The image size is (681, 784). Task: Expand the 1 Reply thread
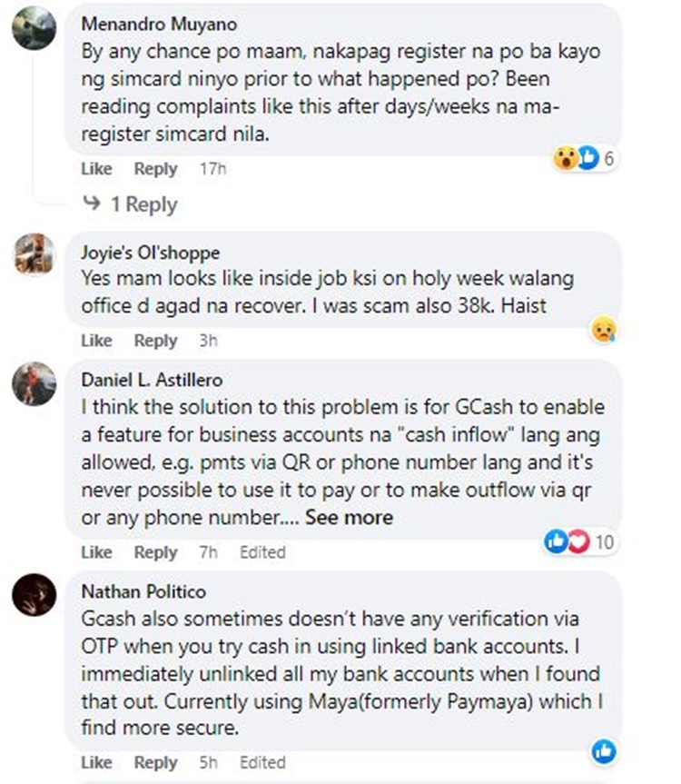click(131, 204)
